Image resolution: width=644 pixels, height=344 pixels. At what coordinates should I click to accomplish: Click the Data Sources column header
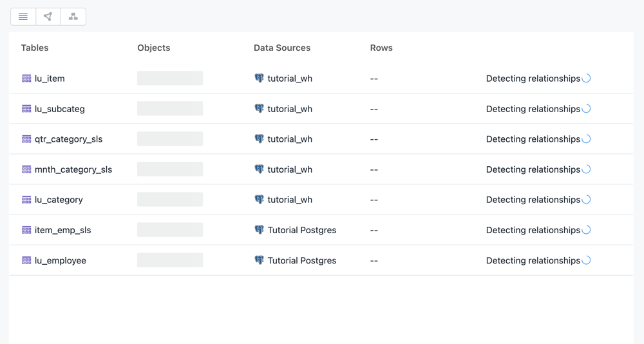(x=282, y=48)
